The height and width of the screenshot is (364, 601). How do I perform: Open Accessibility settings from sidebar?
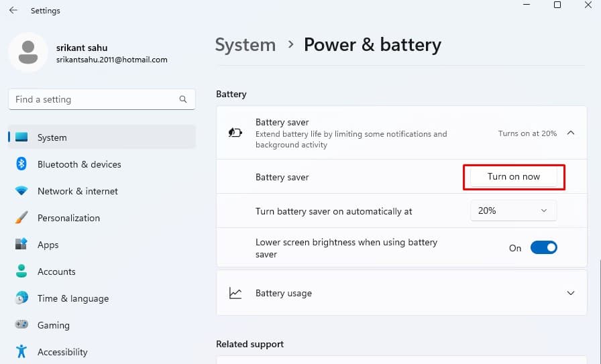(x=62, y=352)
